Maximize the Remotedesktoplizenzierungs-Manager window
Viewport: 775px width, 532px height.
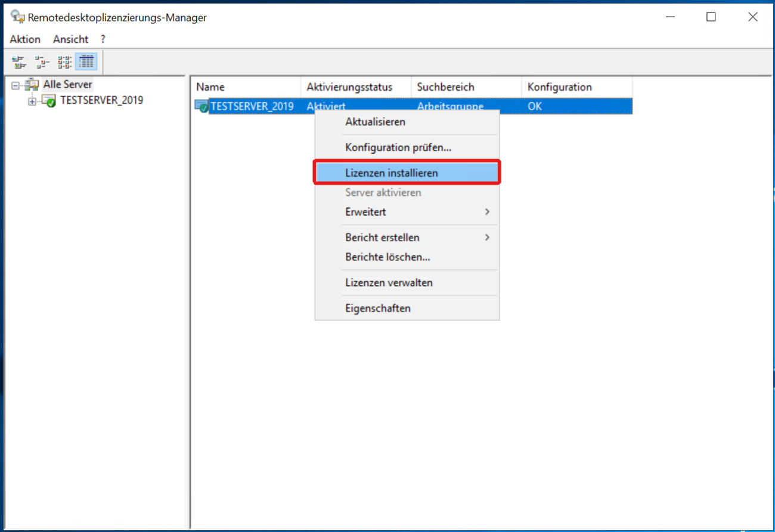tap(711, 17)
